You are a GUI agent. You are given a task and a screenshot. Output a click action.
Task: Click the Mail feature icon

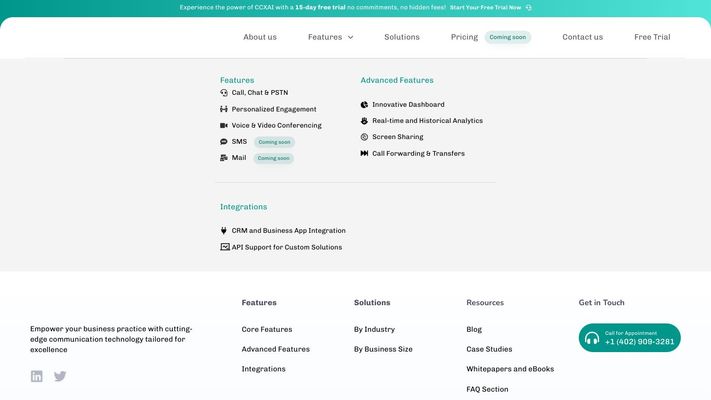(x=224, y=158)
